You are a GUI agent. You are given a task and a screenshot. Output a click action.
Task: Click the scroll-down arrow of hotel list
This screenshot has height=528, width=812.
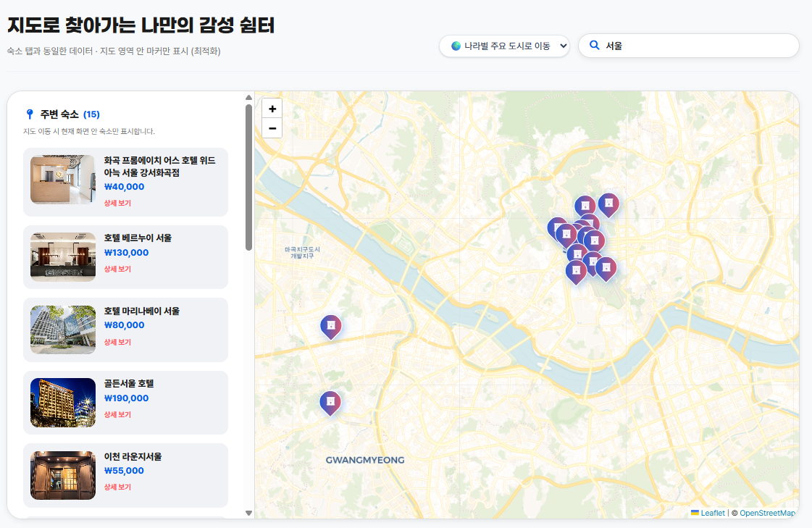[248, 513]
